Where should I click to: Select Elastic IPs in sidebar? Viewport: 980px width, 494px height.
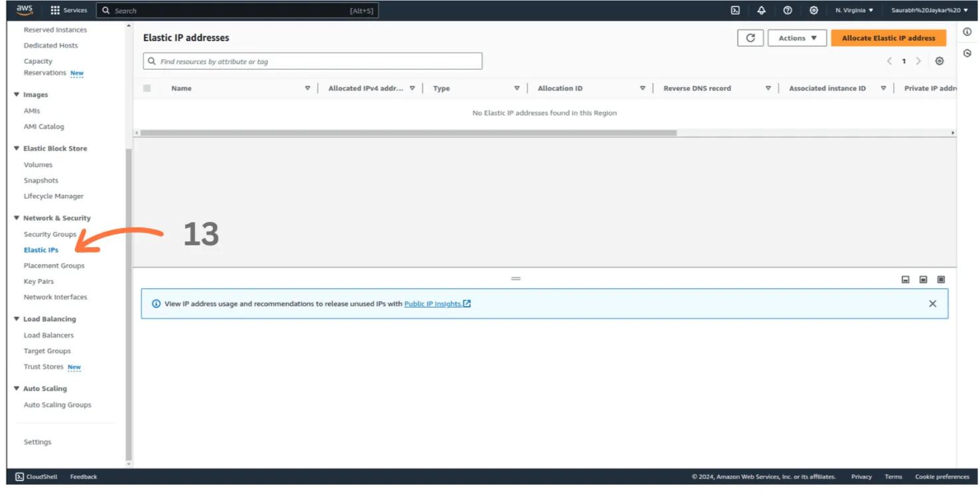pyautogui.click(x=41, y=250)
